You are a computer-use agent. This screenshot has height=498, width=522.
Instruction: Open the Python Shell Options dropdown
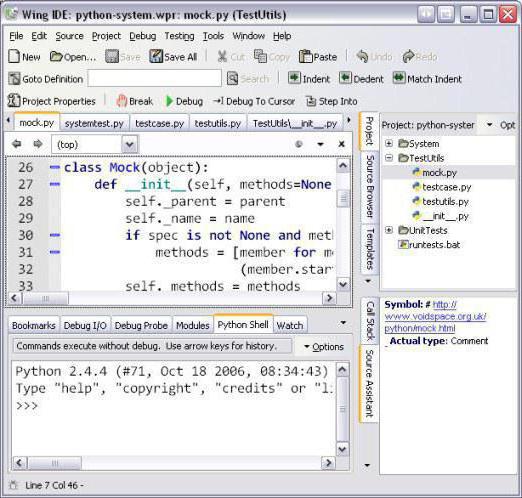[x=324, y=347]
